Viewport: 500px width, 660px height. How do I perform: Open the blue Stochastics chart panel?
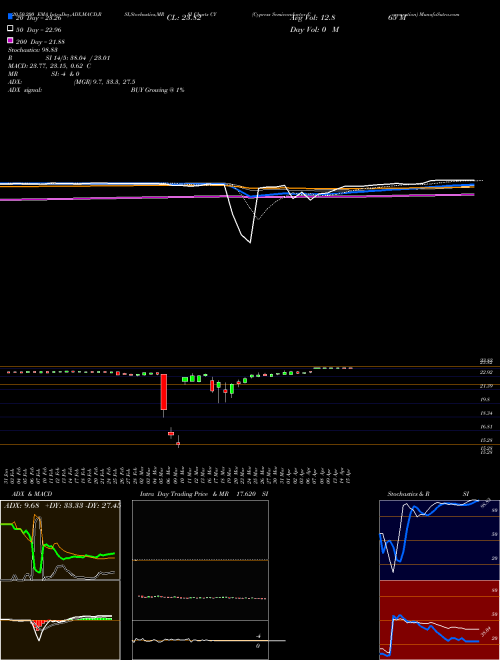pos(439,540)
